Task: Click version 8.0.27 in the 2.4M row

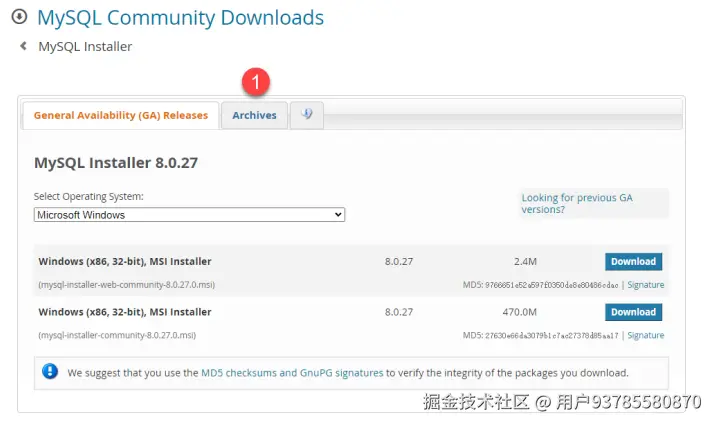Action: (399, 261)
